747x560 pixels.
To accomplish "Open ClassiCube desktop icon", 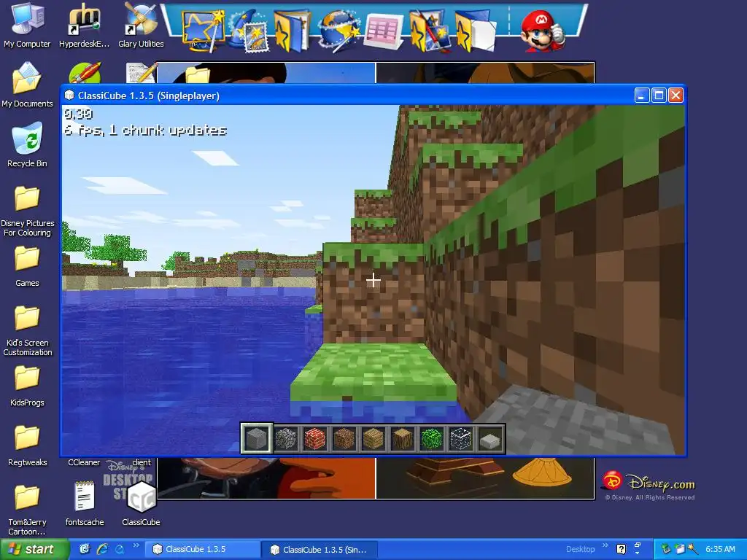I will click(x=141, y=504).
